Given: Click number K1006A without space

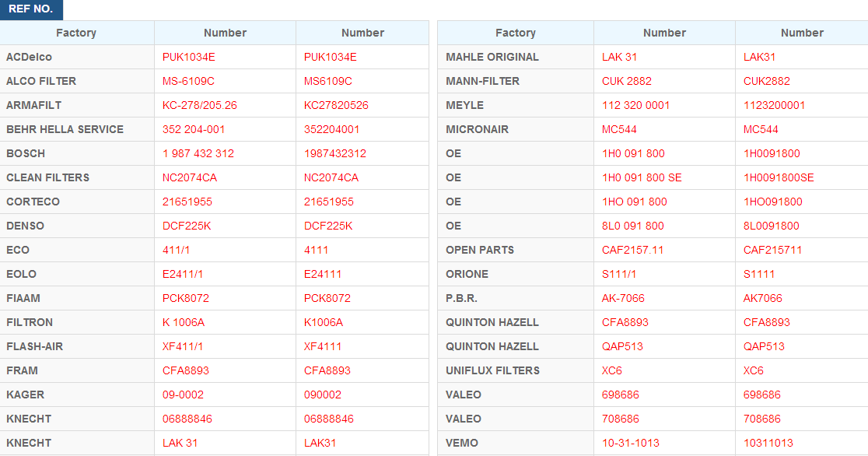Looking at the screenshot, I should (324, 322).
